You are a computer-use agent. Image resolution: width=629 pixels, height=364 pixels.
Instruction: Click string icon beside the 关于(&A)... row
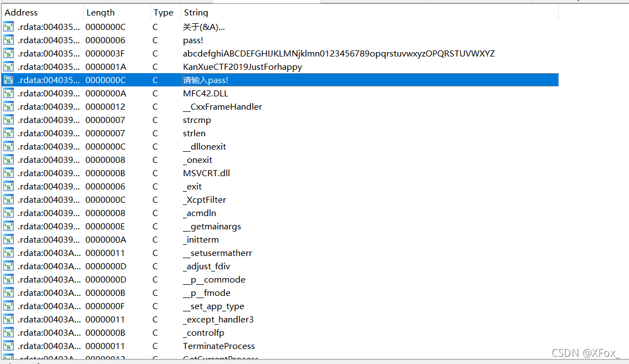coord(8,27)
